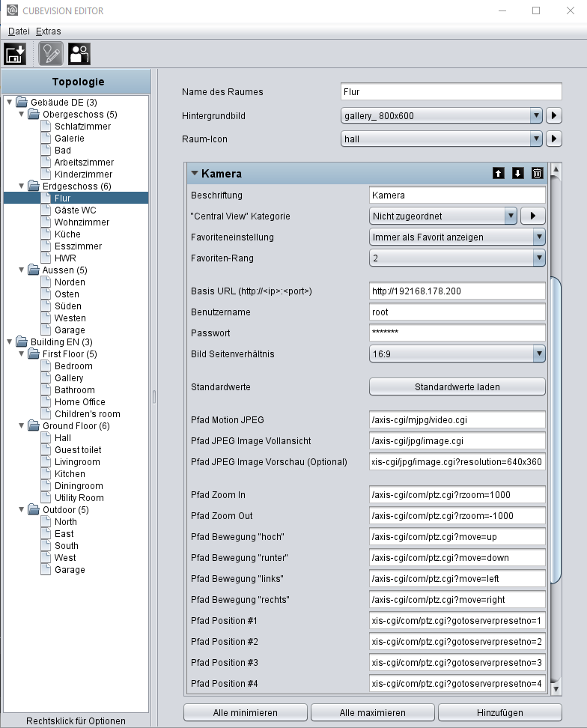Select the lightbulb edit mode icon
Viewport: 587px width, 728px height.
[51, 54]
